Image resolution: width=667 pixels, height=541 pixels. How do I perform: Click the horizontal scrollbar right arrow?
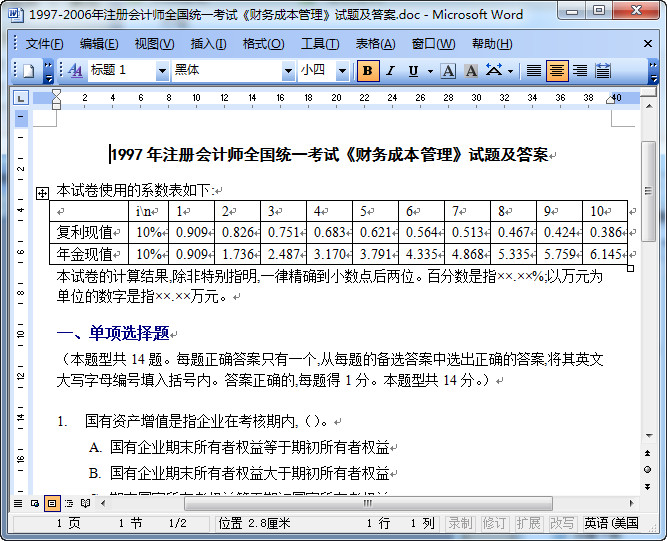coord(632,504)
